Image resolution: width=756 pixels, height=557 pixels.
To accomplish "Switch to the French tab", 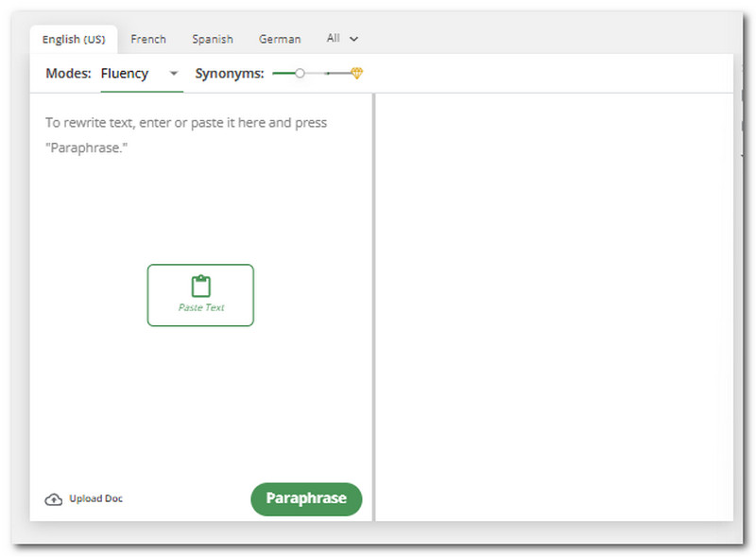I will pos(148,39).
